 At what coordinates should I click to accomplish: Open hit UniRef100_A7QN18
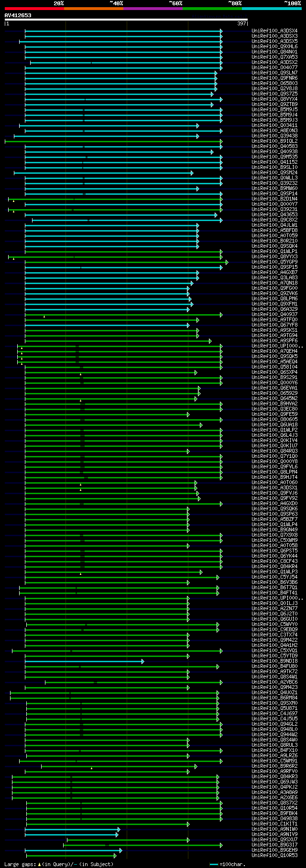274,283
